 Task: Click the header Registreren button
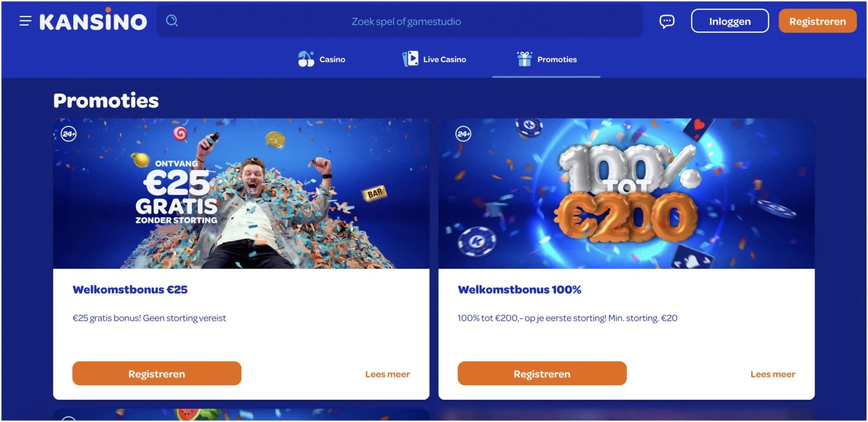click(817, 21)
